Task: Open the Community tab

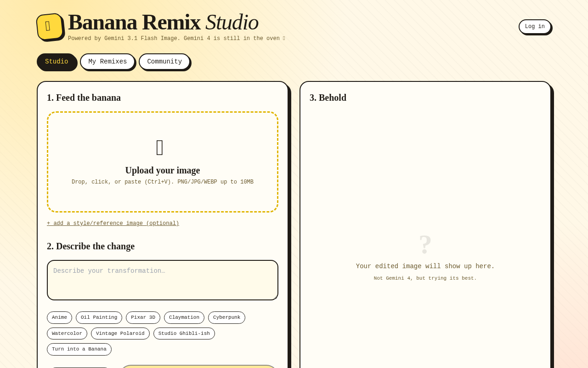Action: point(164,62)
